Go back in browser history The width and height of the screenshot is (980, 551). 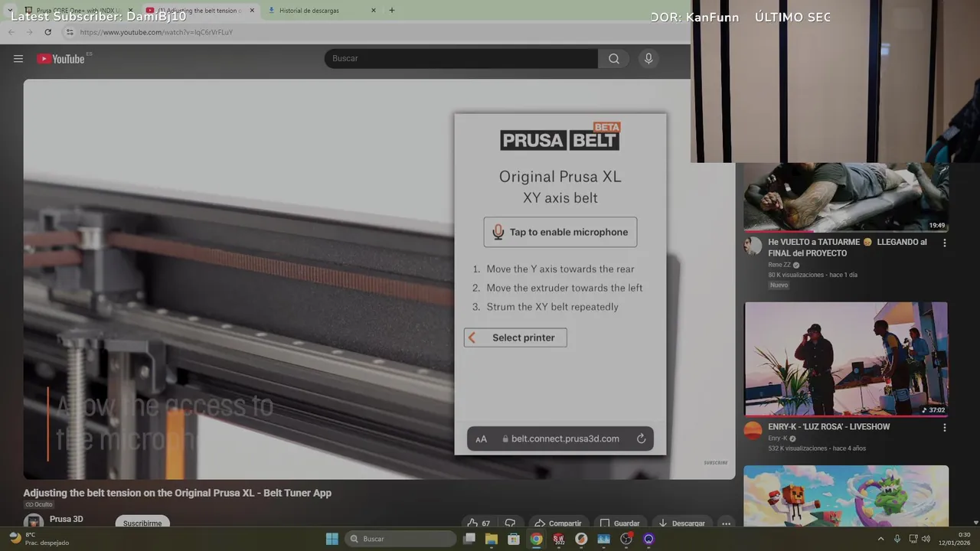[x=11, y=32]
